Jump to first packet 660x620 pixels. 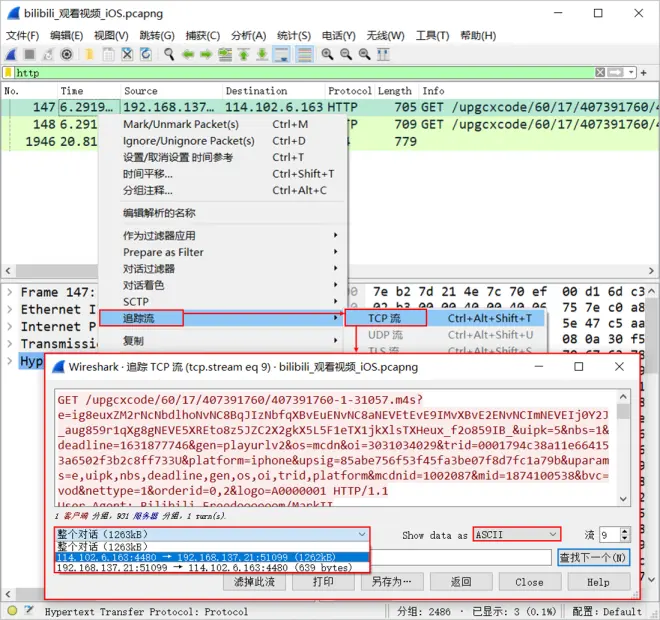244,54
